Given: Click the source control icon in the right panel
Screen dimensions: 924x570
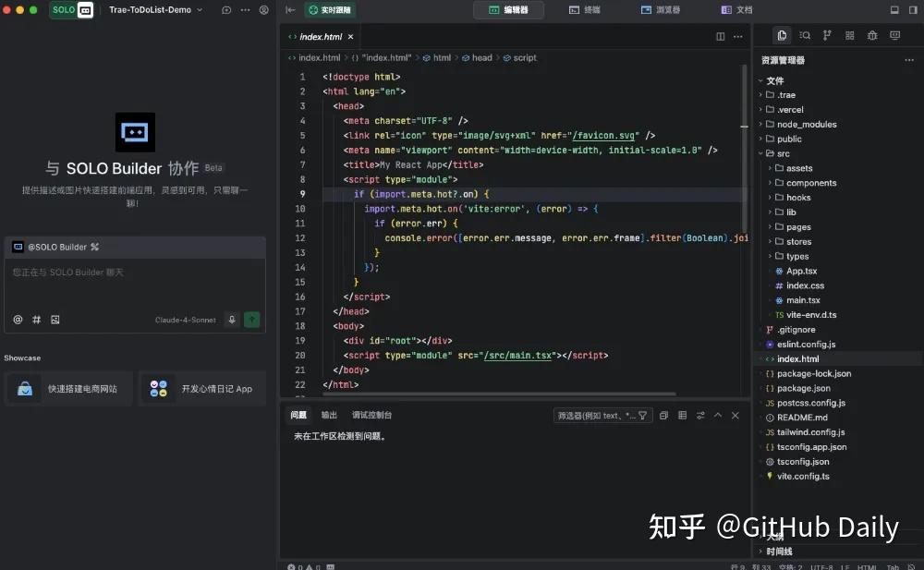Looking at the screenshot, I should pyautogui.click(x=827, y=35).
